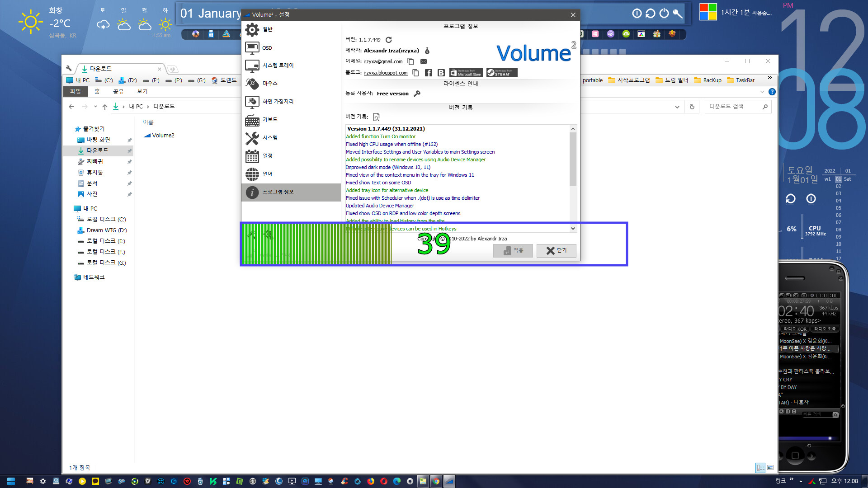Open the 토렌트 bookmark in Explorer toolbar
The image size is (868, 488).
tap(224, 80)
